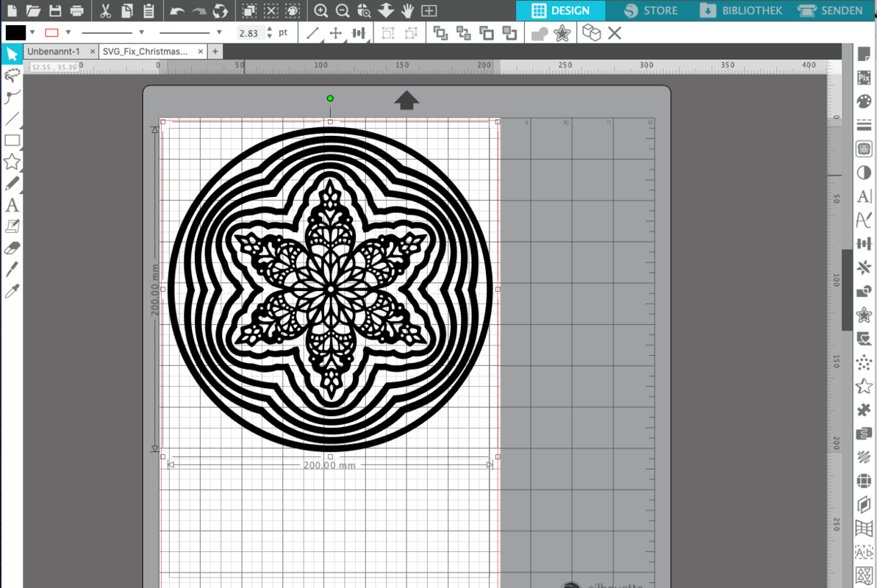Select the Text tool in left toolbar

12,206
